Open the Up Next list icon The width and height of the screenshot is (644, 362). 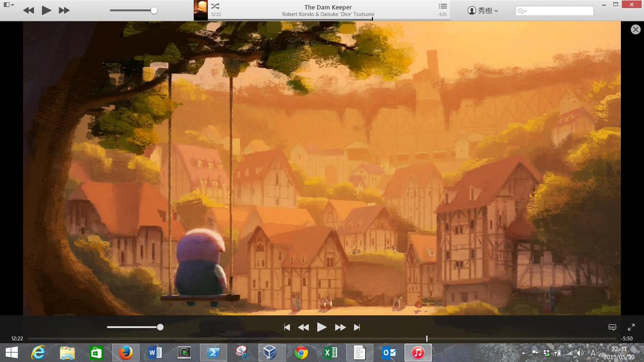click(x=443, y=6)
